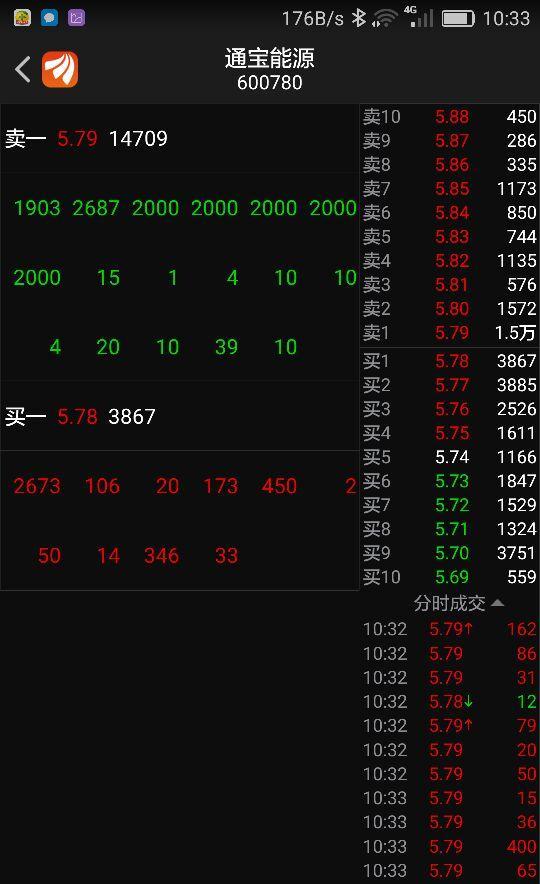
Task: Select the 买1 row at 5.78
Action: pos(449,361)
